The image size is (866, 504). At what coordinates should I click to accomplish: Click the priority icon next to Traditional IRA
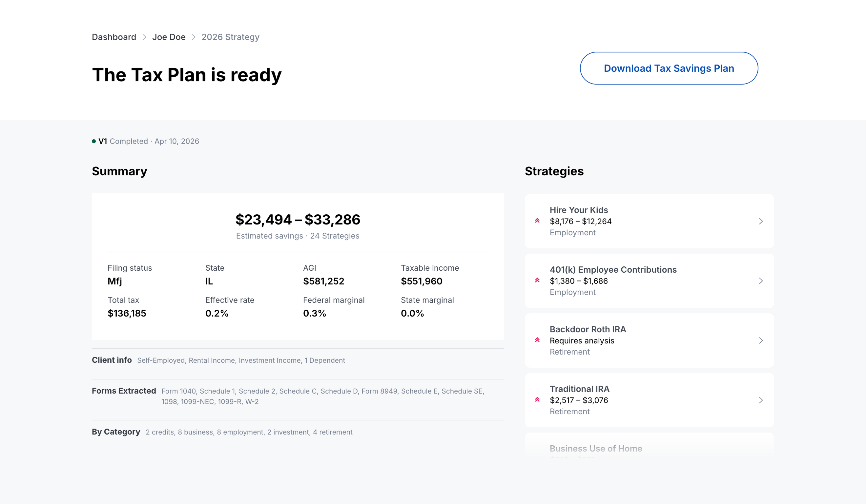click(x=537, y=400)
